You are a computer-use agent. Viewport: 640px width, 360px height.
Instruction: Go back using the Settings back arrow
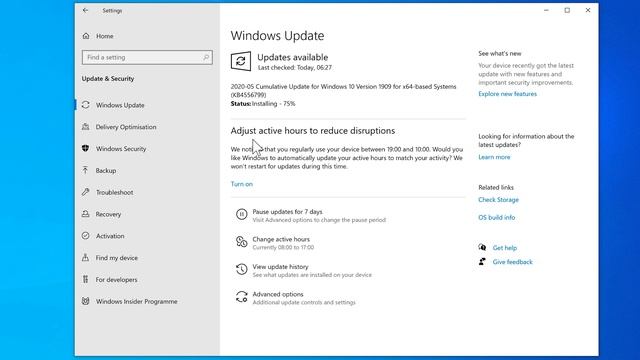(85, 11)
